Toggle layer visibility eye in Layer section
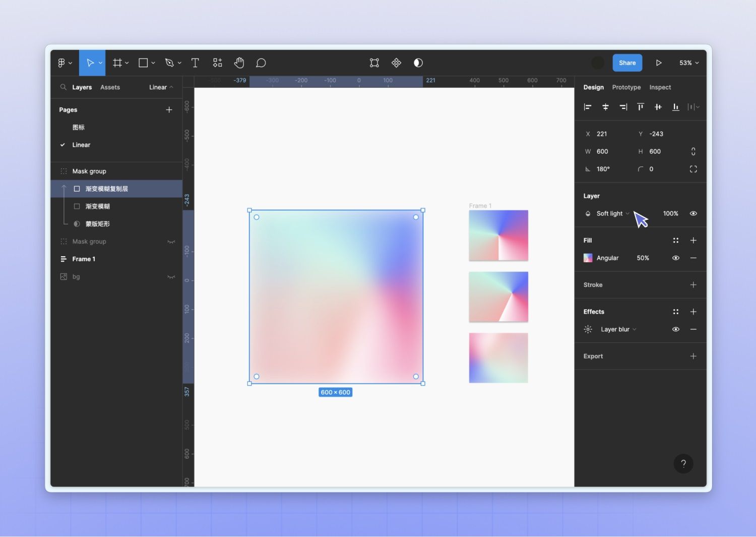 (694, 214)
